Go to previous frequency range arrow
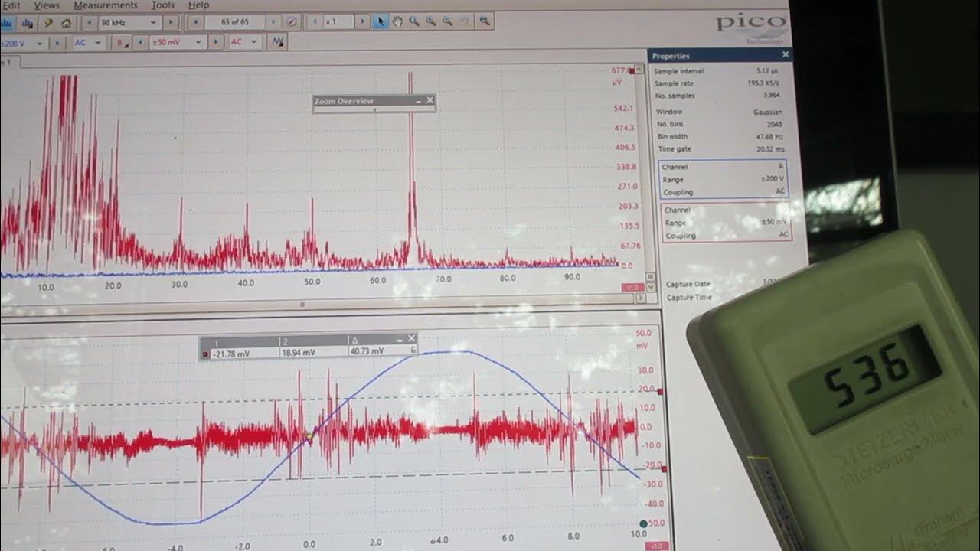980x551 pixels. (x=90, y=23)
